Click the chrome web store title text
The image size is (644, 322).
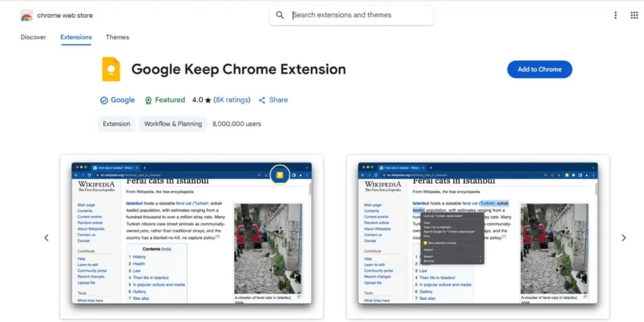coord(65,16)
